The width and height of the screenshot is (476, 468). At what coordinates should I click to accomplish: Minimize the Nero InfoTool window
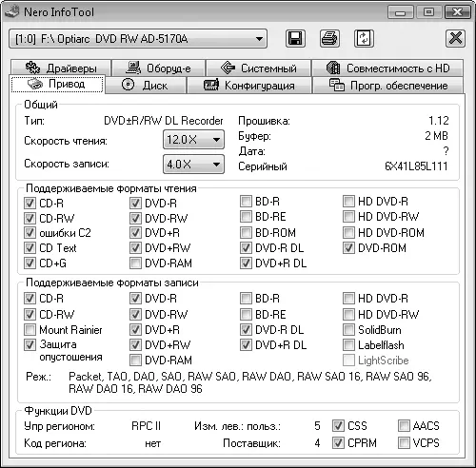click(400, 12)
